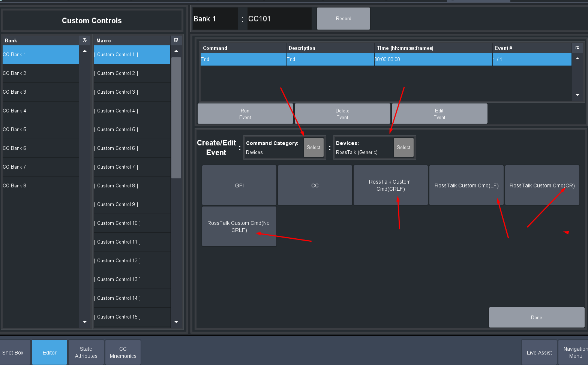Click the Event # column header
The width and height of the screenshot is (588, 365).
point(532,48)
